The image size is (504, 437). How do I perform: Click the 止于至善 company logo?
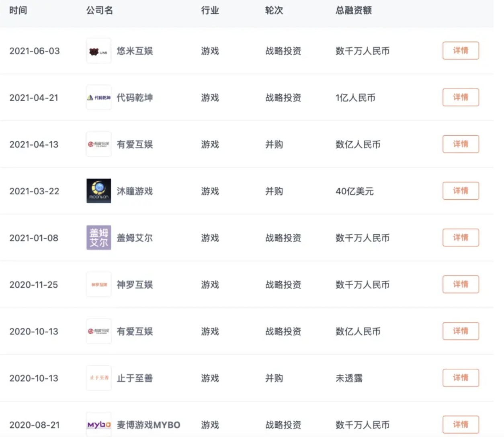click(x=98, y=378)
